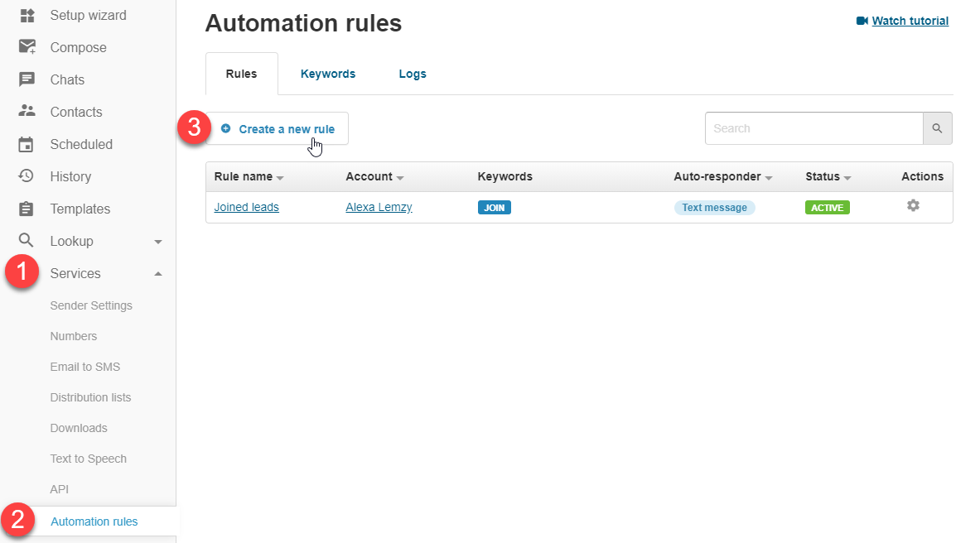The image size is (980, 543).
Task: Collapse the Services menu arrow
Action: pos(158,274)
